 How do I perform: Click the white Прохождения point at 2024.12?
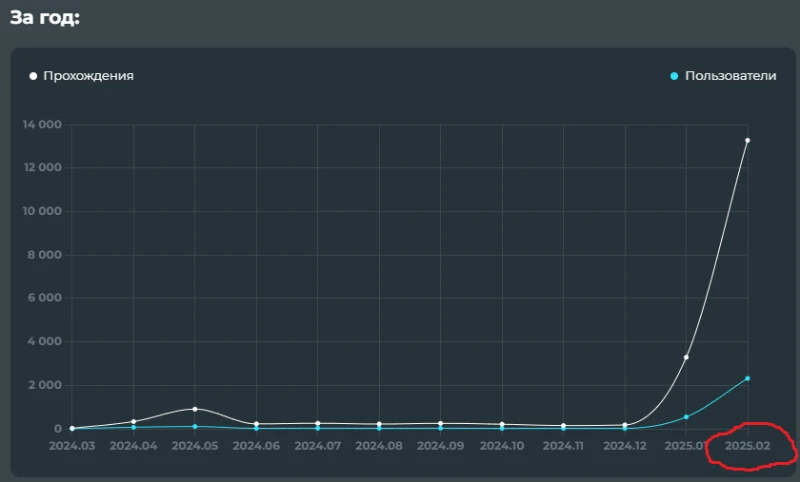coord(625,425)
